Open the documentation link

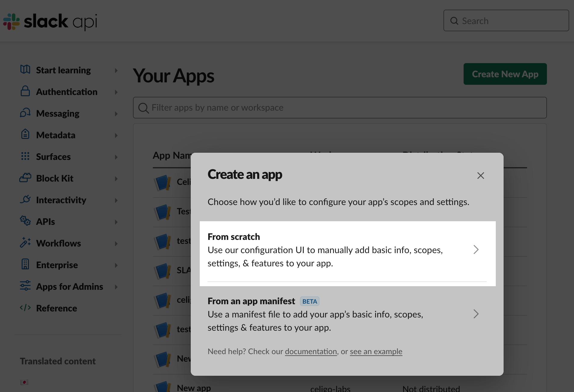pos(310,351)
